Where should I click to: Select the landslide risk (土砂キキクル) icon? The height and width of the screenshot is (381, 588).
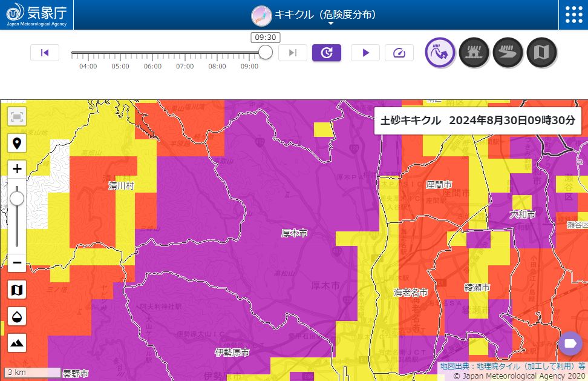tap(440, 53)
